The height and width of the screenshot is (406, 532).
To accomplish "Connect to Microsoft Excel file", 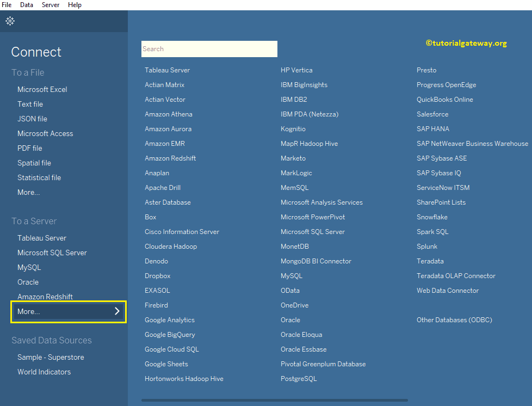I will tap(42, 89).
